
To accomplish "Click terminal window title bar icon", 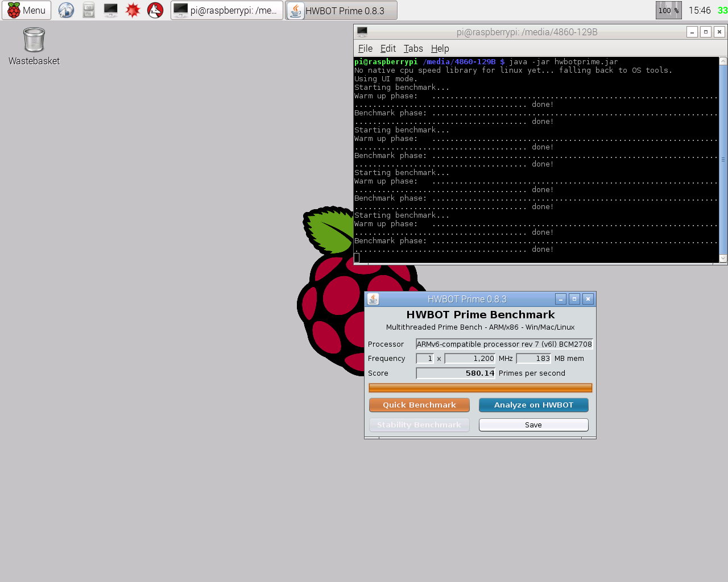I will point(362,32).
